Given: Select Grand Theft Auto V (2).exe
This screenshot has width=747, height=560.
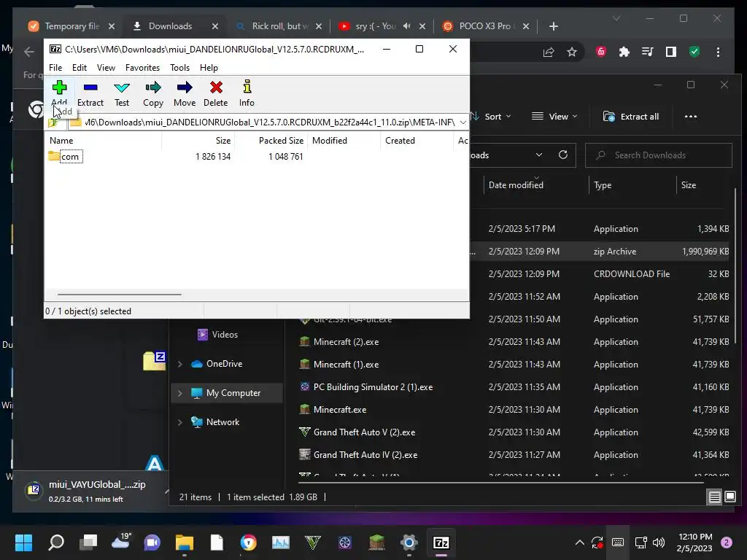Looking at the screenshot, I should 364,432.
